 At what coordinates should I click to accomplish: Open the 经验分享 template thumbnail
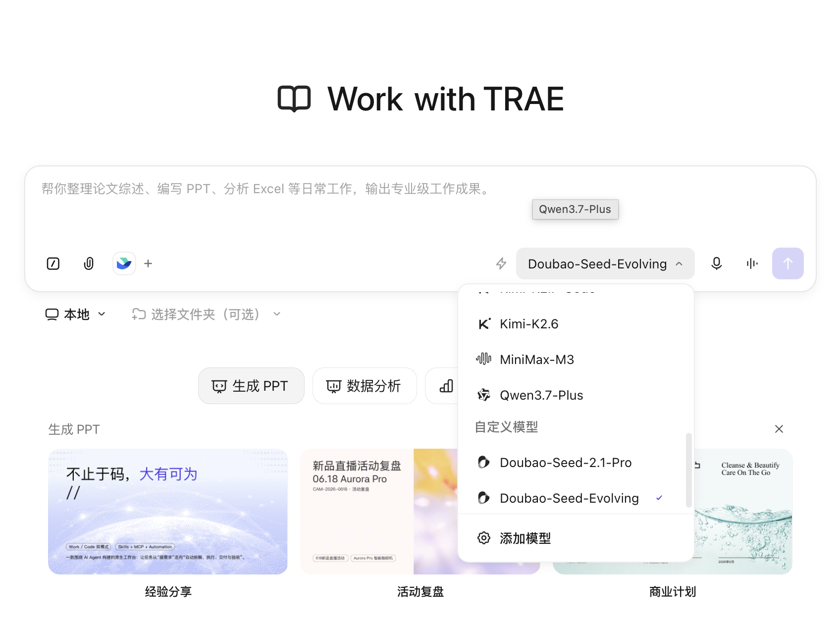pos(168,512)
